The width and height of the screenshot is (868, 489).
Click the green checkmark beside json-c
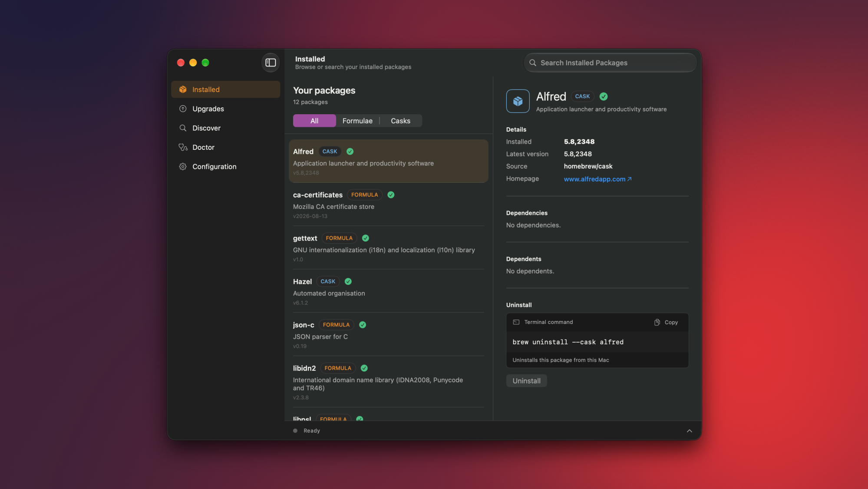coord(363,325)
